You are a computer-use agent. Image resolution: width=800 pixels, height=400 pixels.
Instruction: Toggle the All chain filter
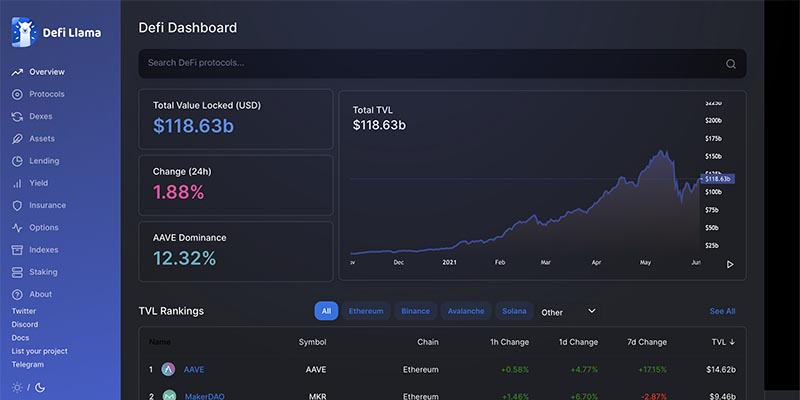pos(326,311)
